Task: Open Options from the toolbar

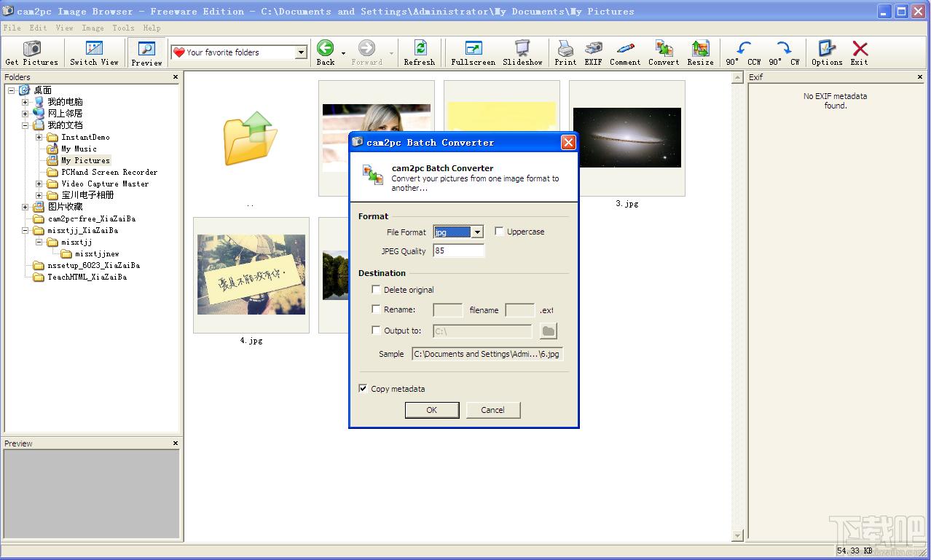Action: (827, 48)
